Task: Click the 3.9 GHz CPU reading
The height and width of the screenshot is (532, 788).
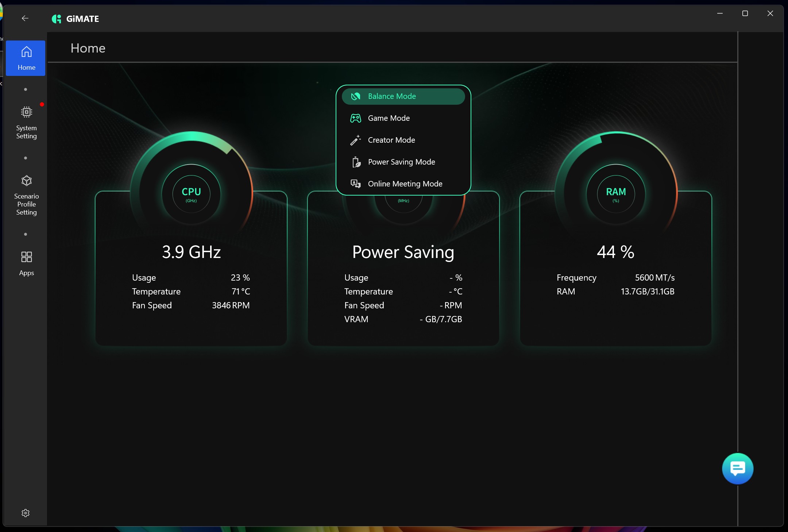Action: [x=191, y=252]
